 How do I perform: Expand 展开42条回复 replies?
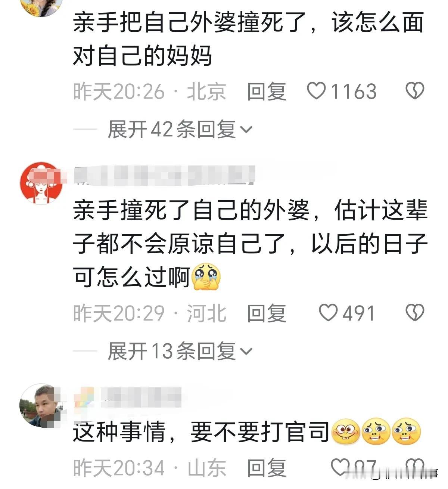(180, 130)
